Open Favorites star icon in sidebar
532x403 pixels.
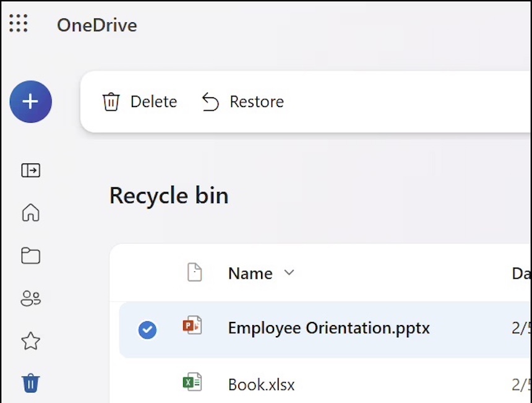pyautogui.click(x=30, y=340)
